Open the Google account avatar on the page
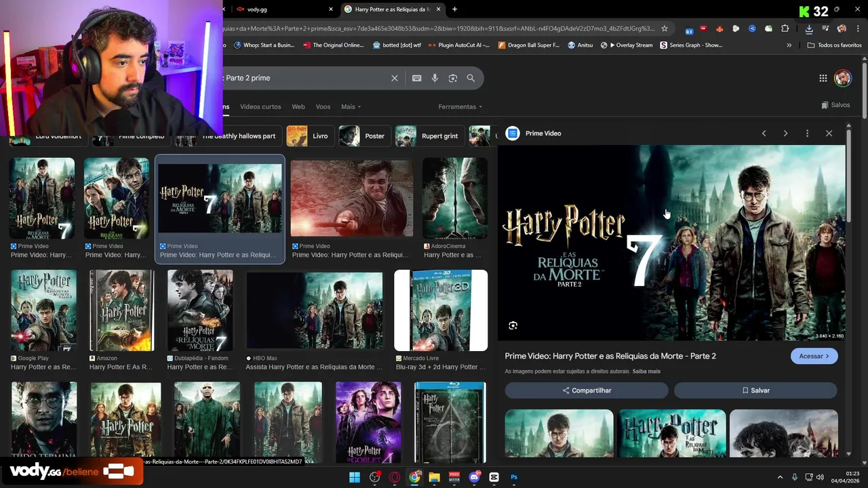This screenshot has height=488, width=868. pyautogui.click(x=842, y=78)
